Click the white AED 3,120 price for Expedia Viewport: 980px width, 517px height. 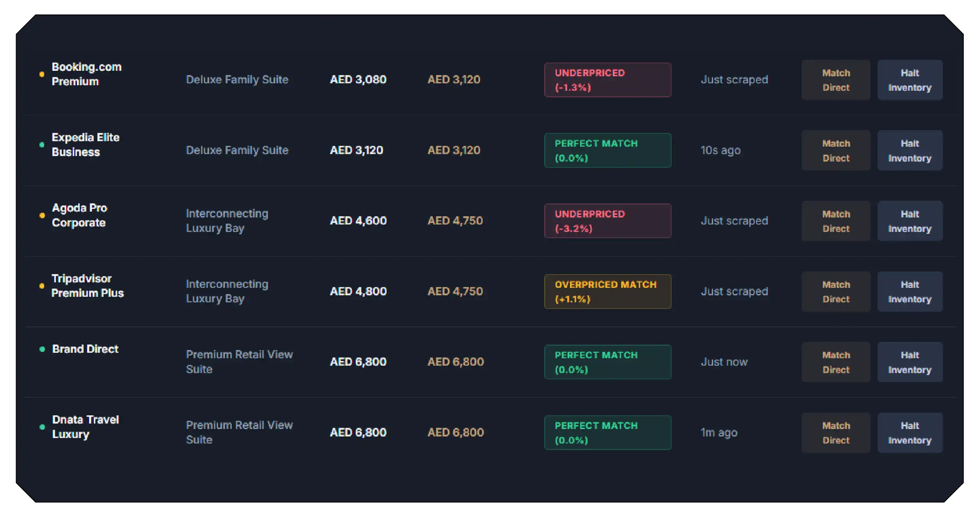[x=357, y=150]
